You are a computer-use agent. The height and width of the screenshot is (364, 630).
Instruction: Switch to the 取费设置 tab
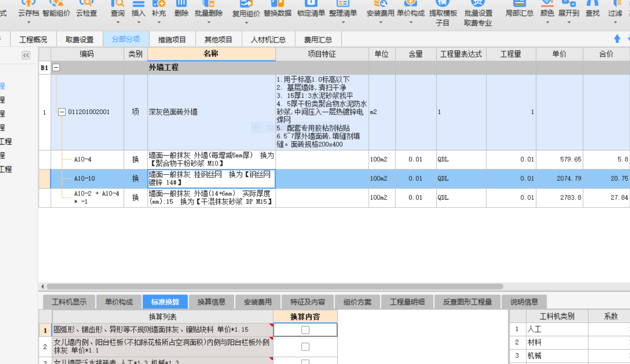click(x=79, y=39)
